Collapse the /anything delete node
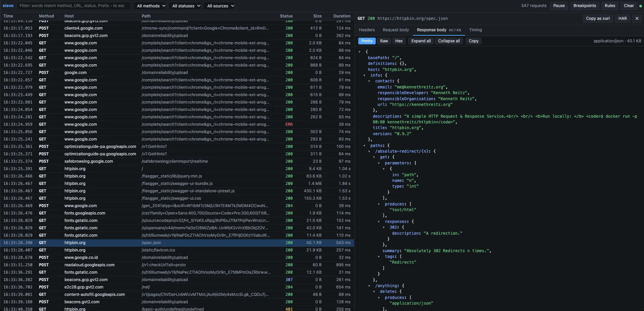 click(374, 291)
